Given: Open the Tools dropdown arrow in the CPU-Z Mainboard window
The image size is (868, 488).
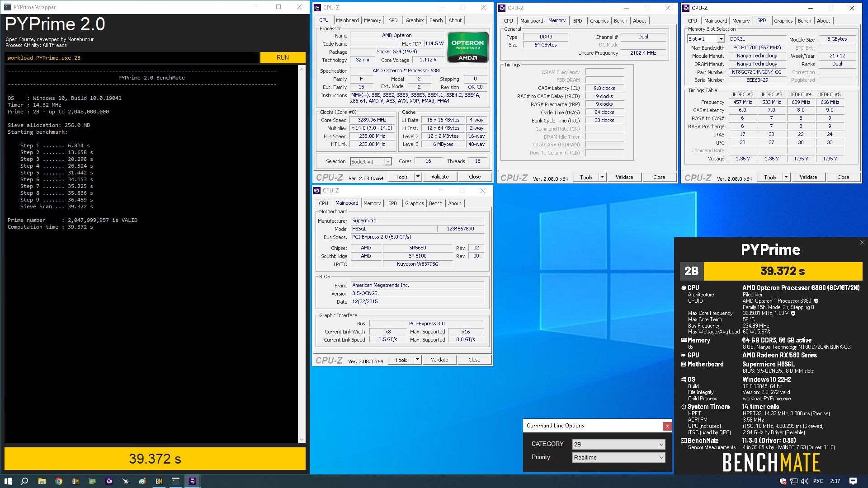Looking at the screenshot, I should coord(417,360).
